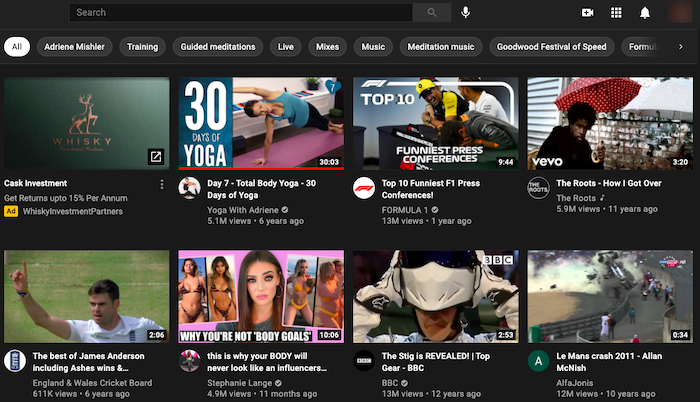This screenshot has width=700, height=402.
Task: Go to BBC channel name link
Action: pos(390,383)
